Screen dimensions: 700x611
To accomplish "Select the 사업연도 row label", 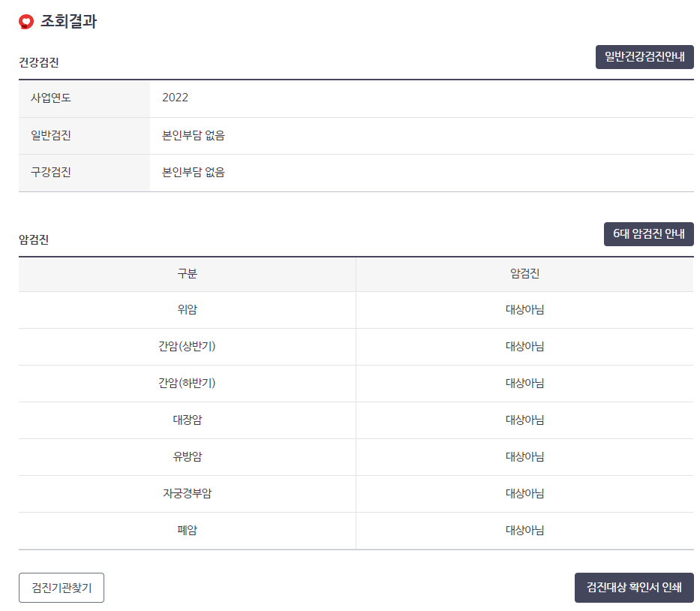I will (50, 98).
